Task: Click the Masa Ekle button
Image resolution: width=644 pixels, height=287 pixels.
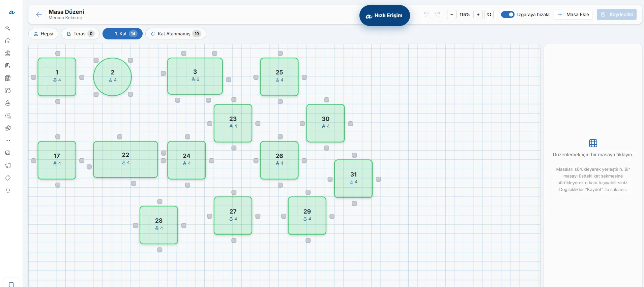Action: tap(573, 14)
